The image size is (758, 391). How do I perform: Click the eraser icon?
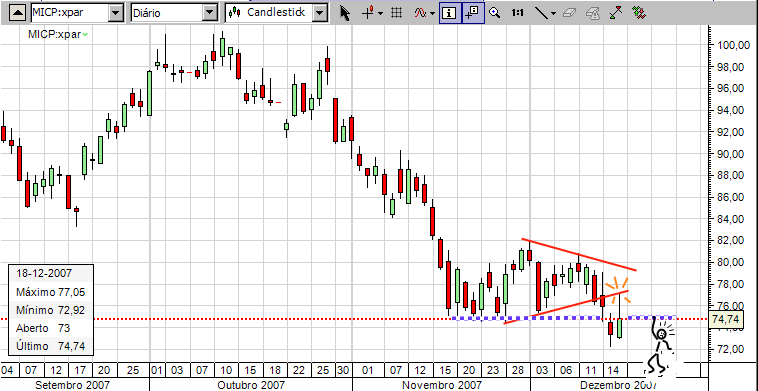click(568, 13)
